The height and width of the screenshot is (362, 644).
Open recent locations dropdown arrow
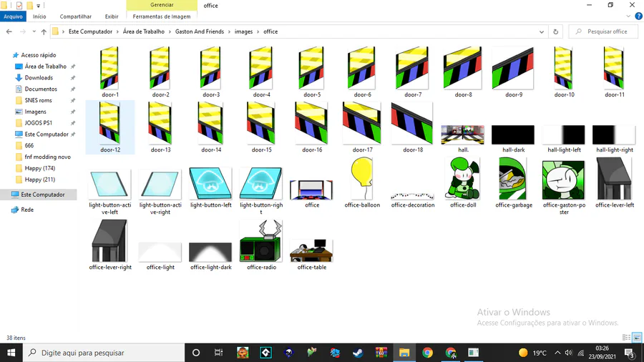click(x=34, y=31)
